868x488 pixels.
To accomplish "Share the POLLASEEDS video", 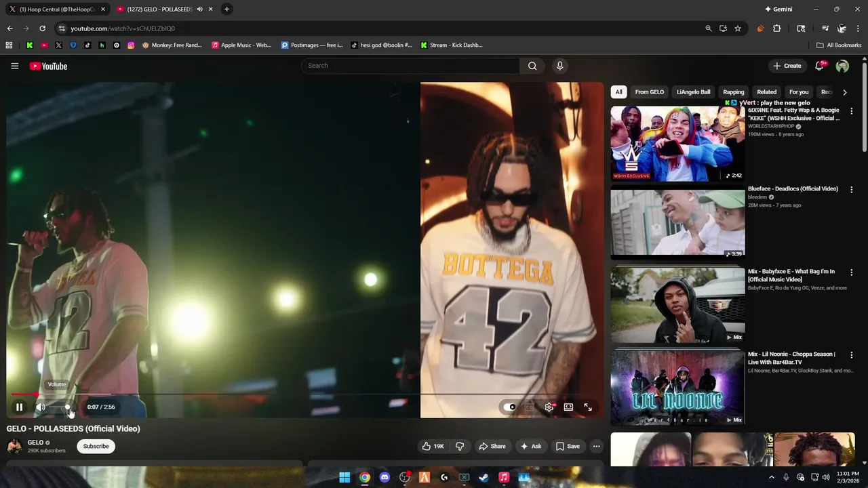I will [492, 446].
